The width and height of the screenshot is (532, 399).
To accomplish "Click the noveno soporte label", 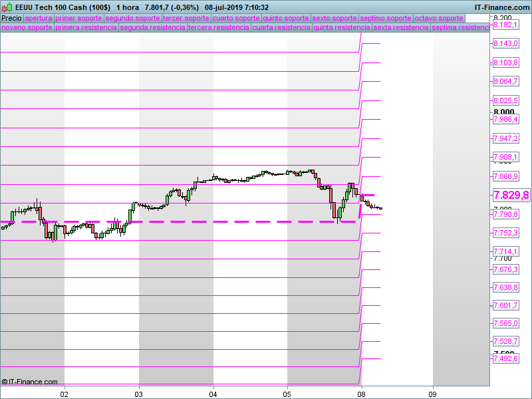I will point(27,27).
